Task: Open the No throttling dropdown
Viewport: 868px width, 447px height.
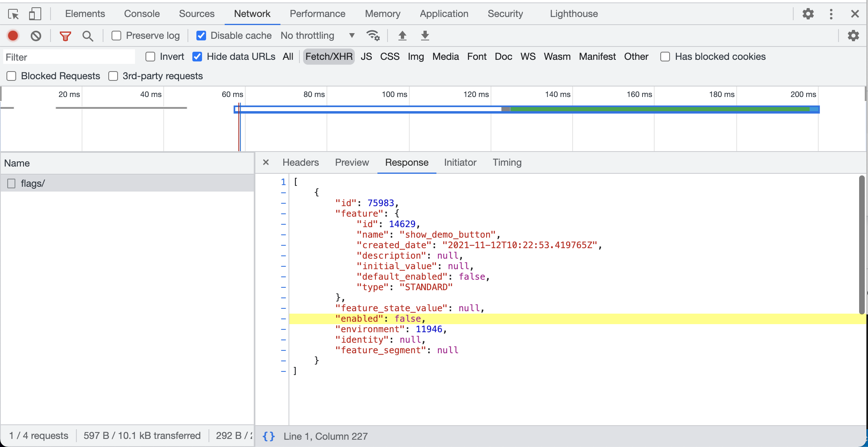Action: tap(318, 36)
